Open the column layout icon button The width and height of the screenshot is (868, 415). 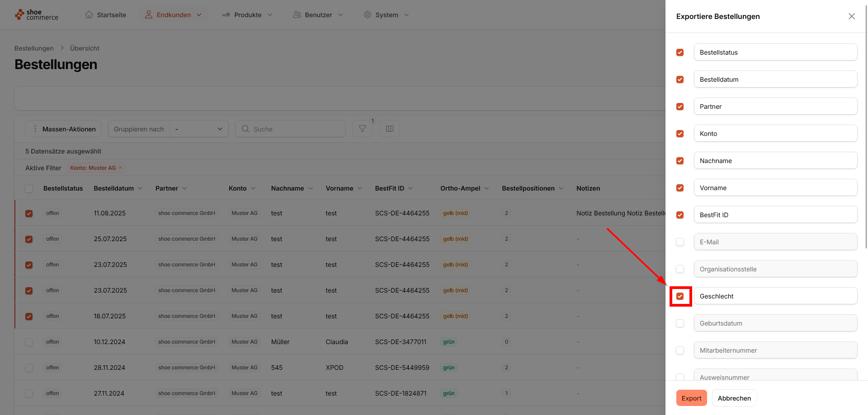[389, 129]
